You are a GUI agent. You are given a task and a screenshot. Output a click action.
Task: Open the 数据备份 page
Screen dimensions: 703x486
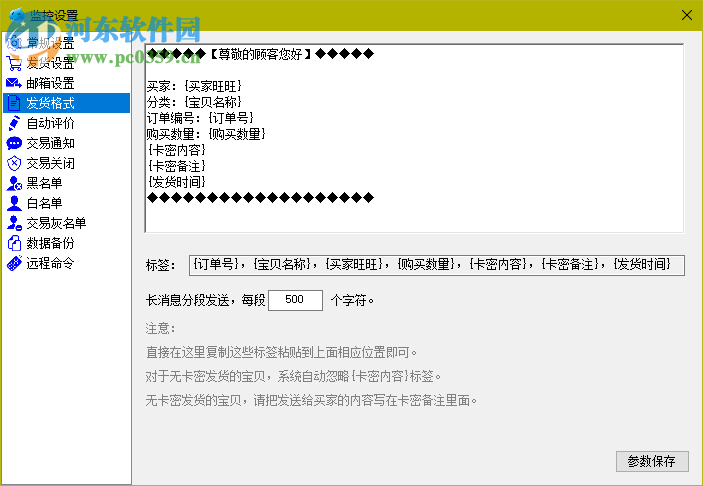[66, 243]
